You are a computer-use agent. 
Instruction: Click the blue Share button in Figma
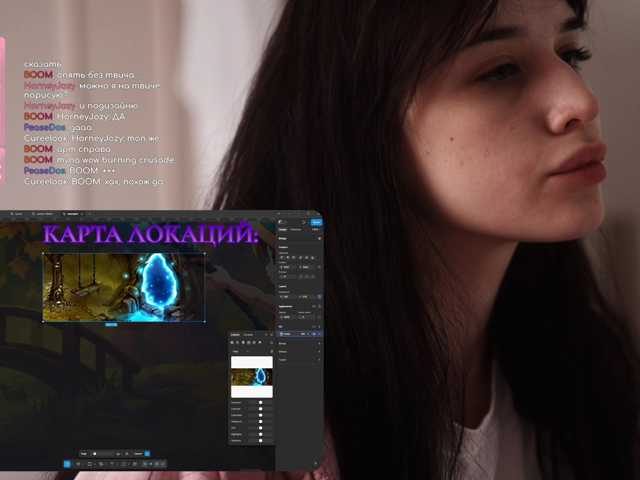click(316, 222)
